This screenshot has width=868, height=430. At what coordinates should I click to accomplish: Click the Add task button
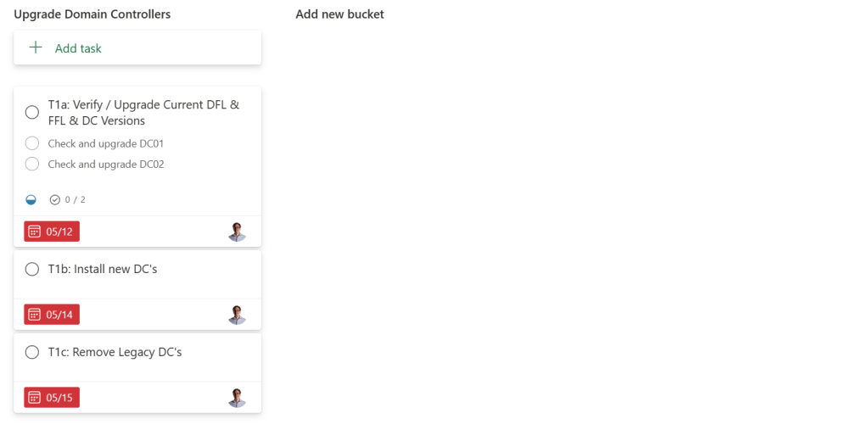coord(78,48)
